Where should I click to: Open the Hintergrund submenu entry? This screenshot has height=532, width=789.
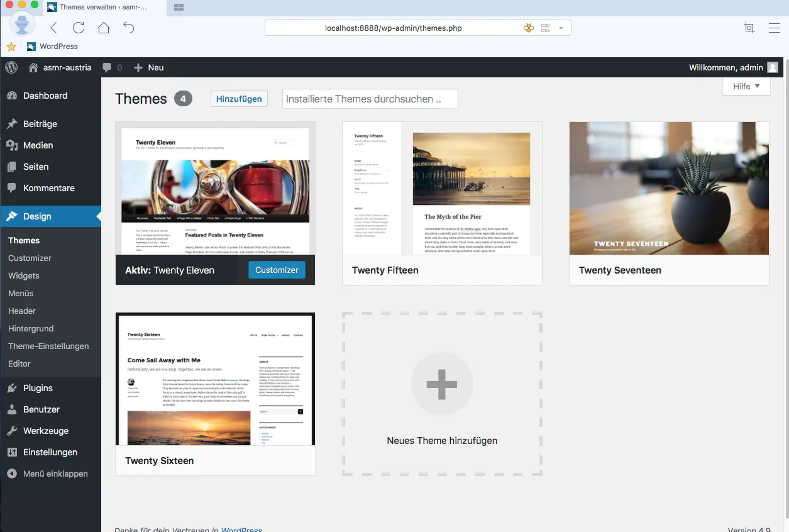[x=31, y=328]
